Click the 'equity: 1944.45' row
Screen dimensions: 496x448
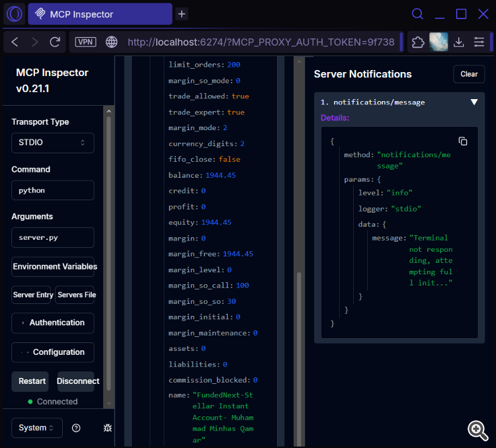coord(200,222)
